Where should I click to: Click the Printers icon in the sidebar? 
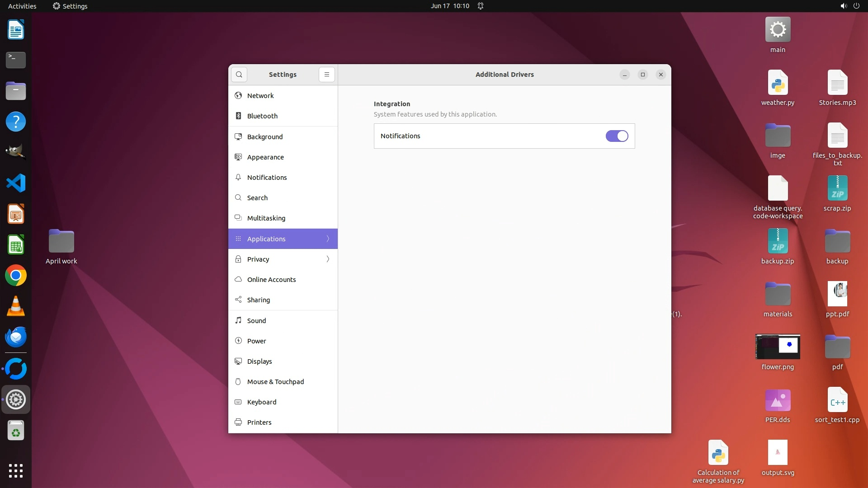pyautogui.click(x=238, y=422)
